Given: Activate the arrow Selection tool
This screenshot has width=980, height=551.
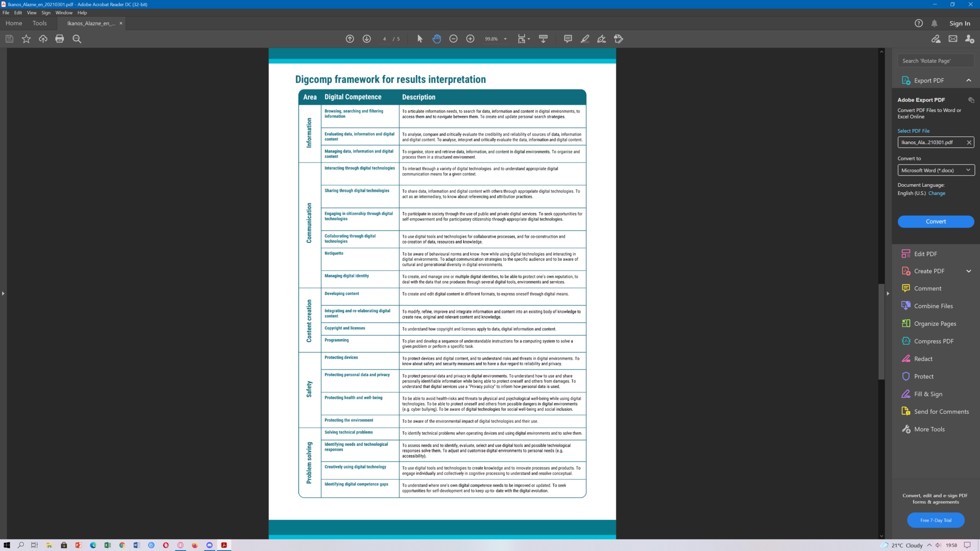Looking at the screenshot, I should 420,39.
